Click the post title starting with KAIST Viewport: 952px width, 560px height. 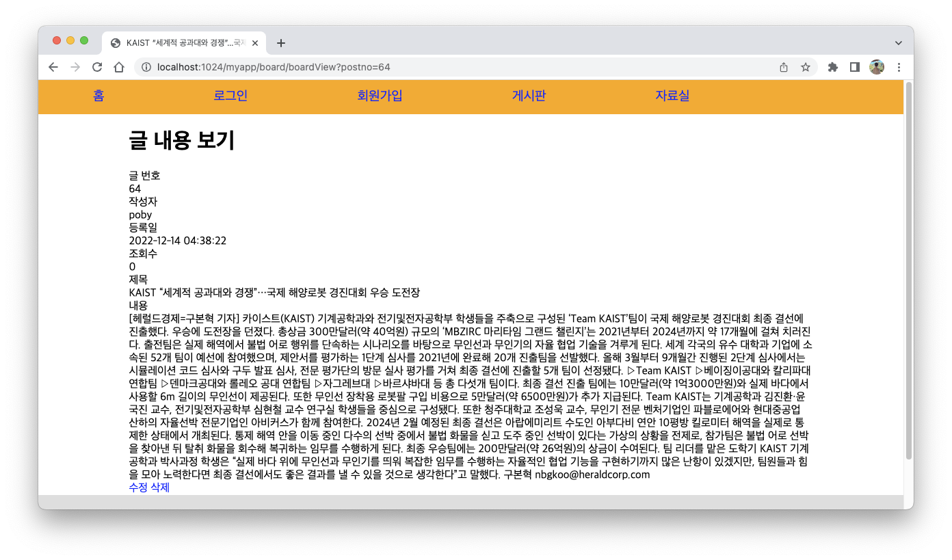coord(274,293)
